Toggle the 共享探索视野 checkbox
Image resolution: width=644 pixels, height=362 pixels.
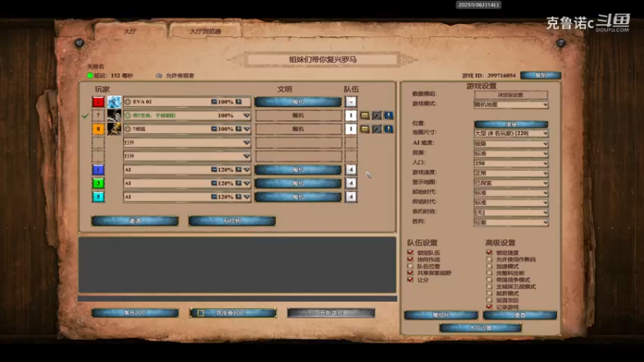(411, 273)
